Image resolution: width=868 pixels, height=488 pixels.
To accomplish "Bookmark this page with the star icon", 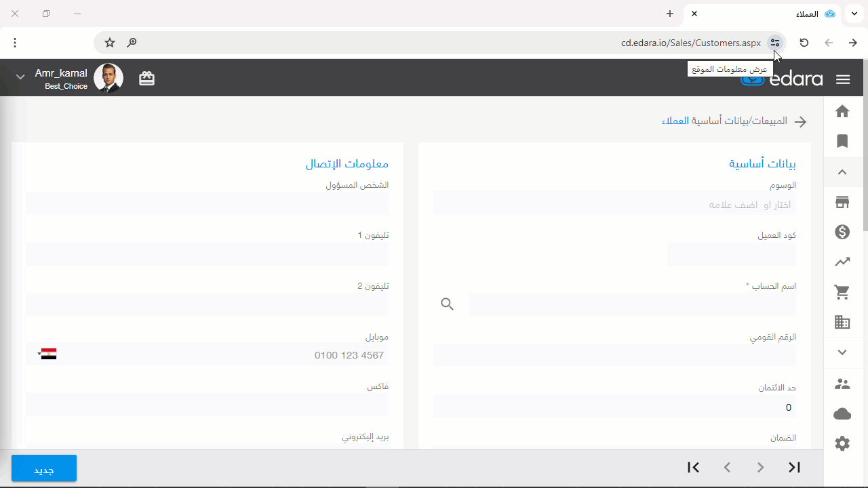I will click(110, 43).
